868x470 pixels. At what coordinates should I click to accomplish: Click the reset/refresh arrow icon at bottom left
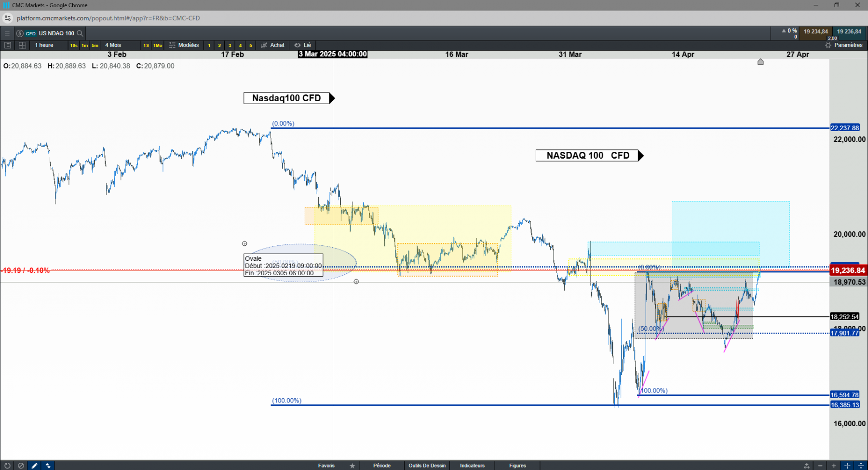7,466
